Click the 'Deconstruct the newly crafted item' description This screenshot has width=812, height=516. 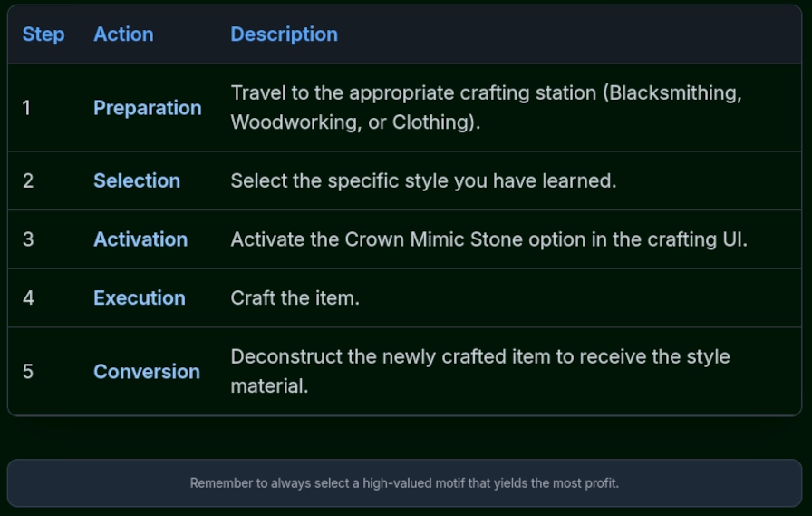(480, 357)
